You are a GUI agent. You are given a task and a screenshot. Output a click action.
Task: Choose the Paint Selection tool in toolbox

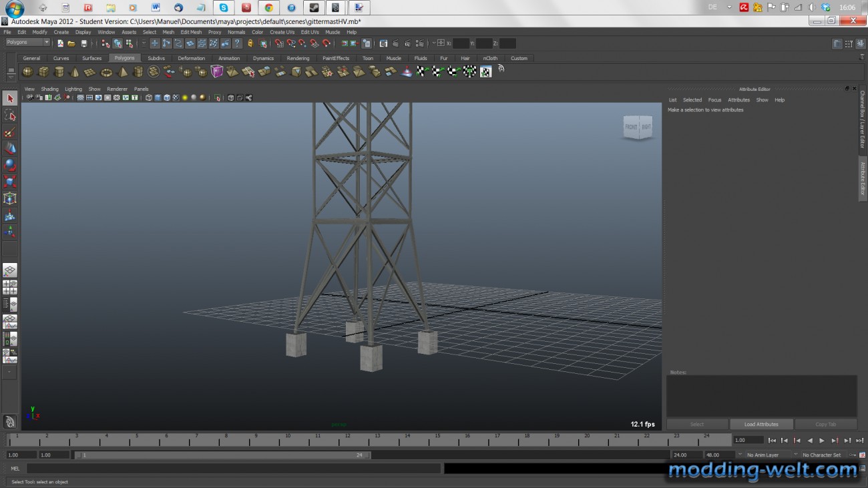[x=10, y=132]
